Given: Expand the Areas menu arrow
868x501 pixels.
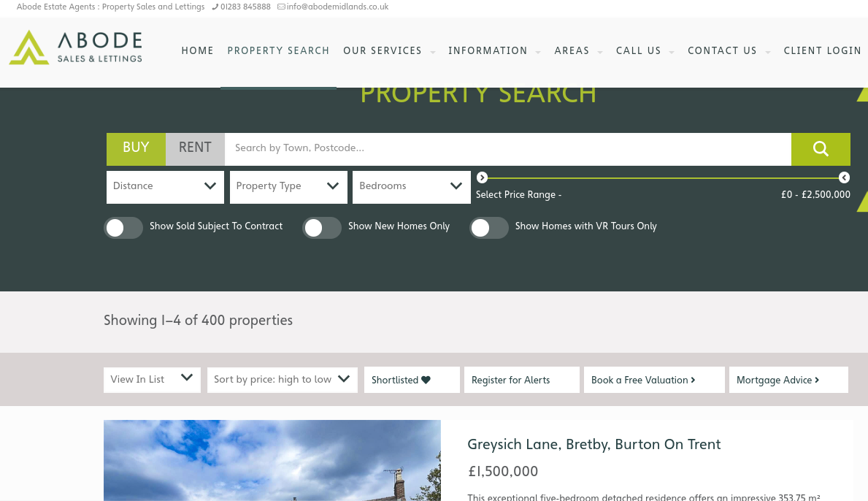Looking at the screenshot, I should coord(600,52).
